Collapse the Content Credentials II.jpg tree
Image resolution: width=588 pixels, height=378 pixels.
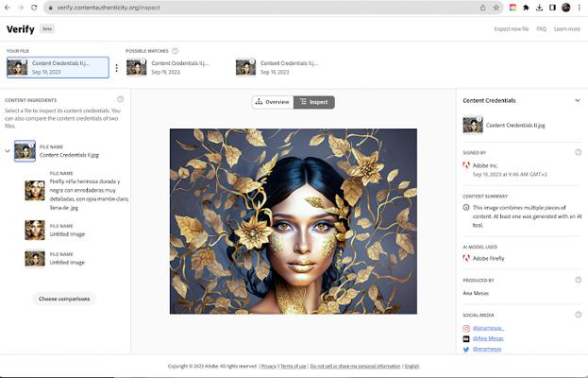(8, 151)
